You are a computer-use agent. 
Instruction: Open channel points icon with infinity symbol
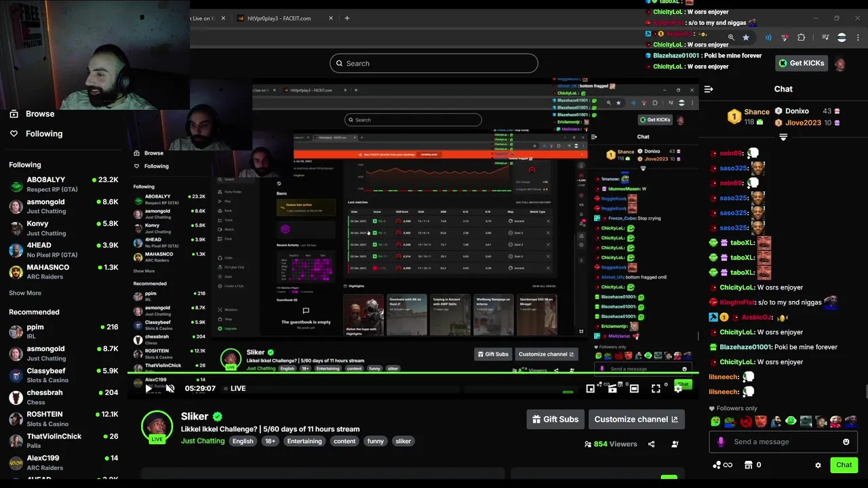722,465
